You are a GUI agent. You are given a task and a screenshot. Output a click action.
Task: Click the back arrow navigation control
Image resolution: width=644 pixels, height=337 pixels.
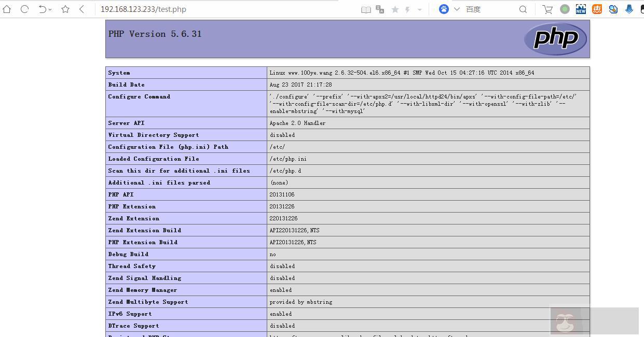(80, 9)
